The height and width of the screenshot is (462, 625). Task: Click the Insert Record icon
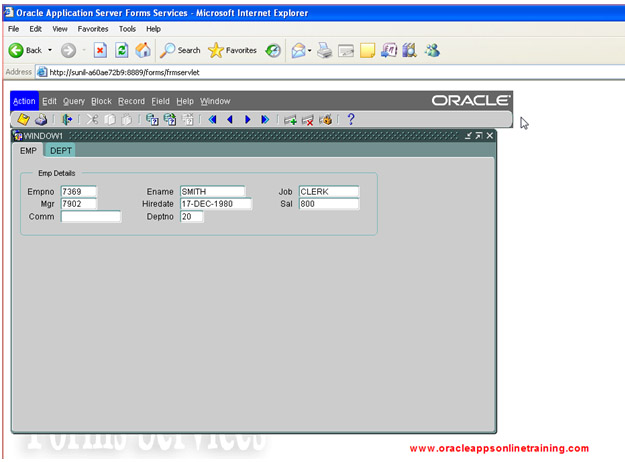tap(290, 119)
